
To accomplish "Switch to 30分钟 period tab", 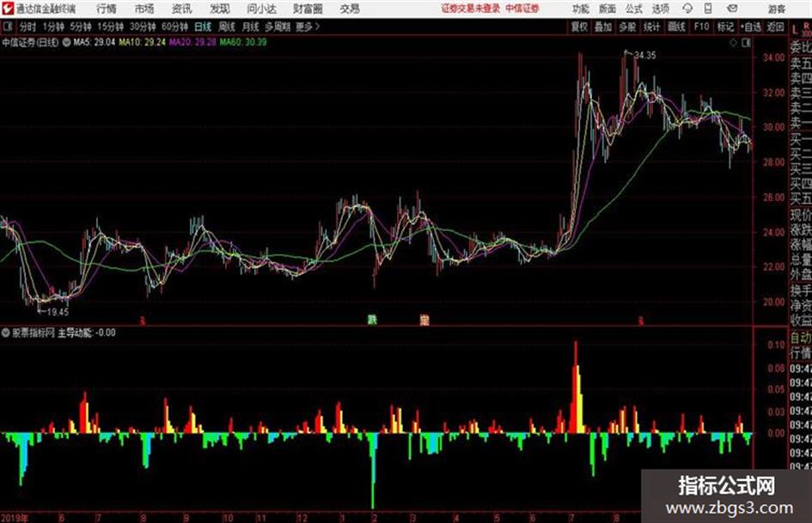I will coord(143,27).
